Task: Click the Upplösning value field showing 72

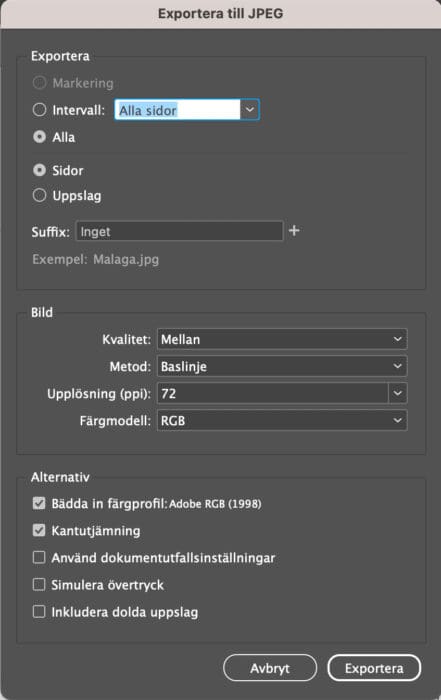Action: click(273, 393)
